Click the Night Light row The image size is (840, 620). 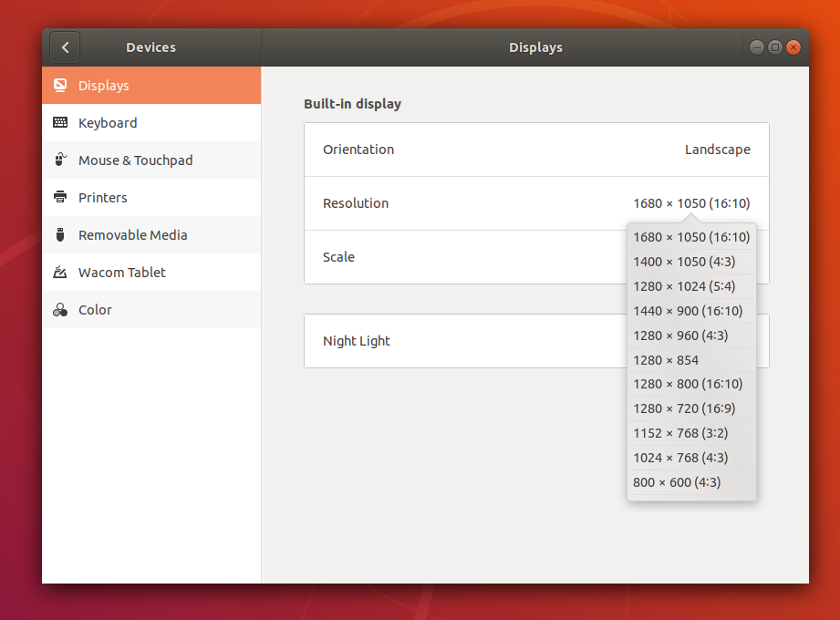(x=536, y=341)
